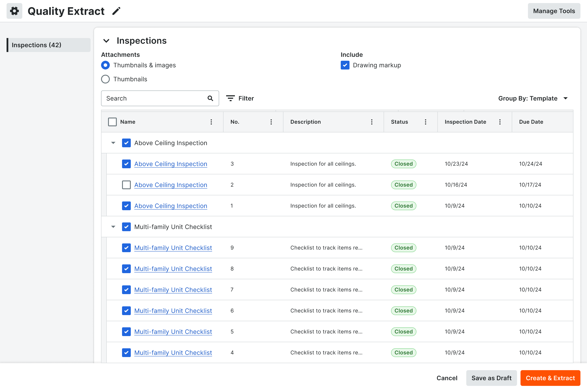Toggle the select-all Name header checkbox
Image resolution: width=587 pixels, height=392 pixels.
click(112, 122)
